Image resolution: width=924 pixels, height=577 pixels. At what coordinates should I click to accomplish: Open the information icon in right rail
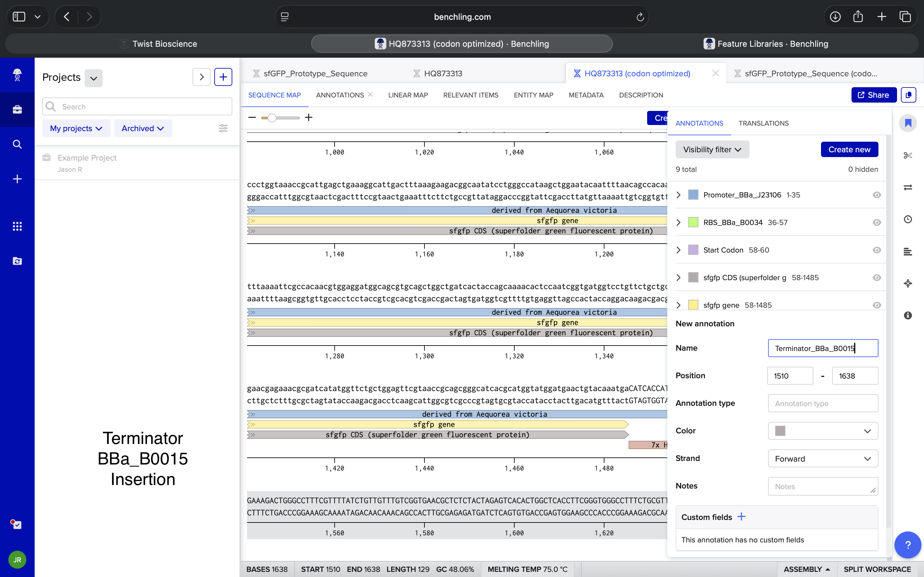(x=908, y=315)
